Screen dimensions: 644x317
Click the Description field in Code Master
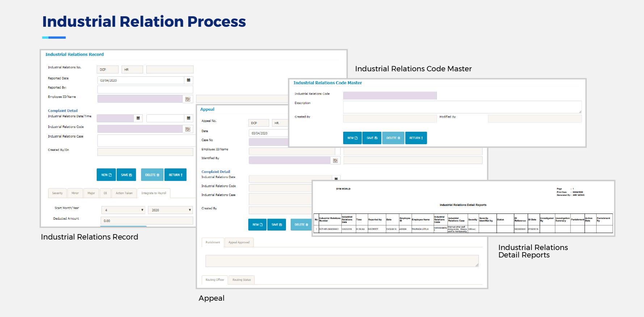(x=462, y=107)
